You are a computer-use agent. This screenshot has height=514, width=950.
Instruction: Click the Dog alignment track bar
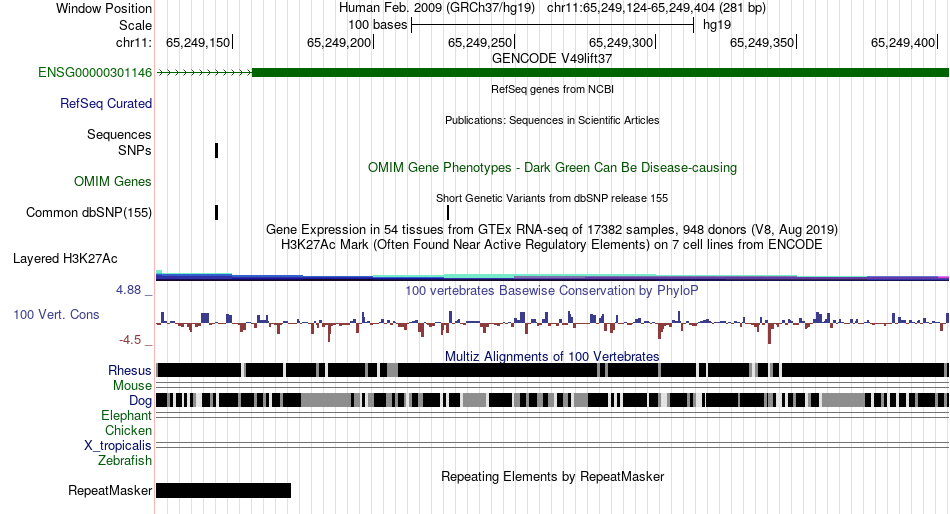coord(552,400)
